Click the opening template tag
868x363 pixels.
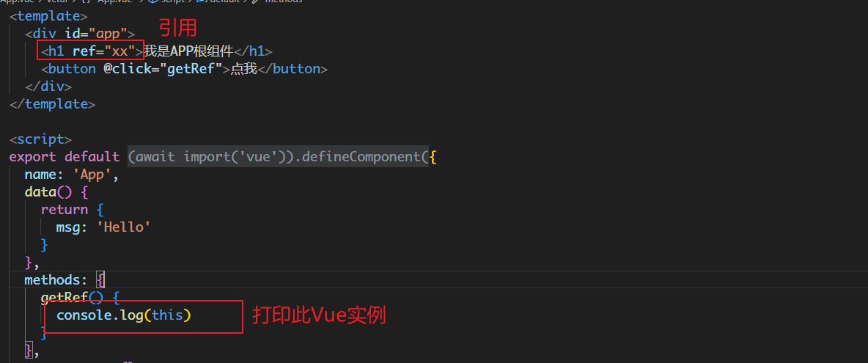pyautogui.click(x=48, y=15)
